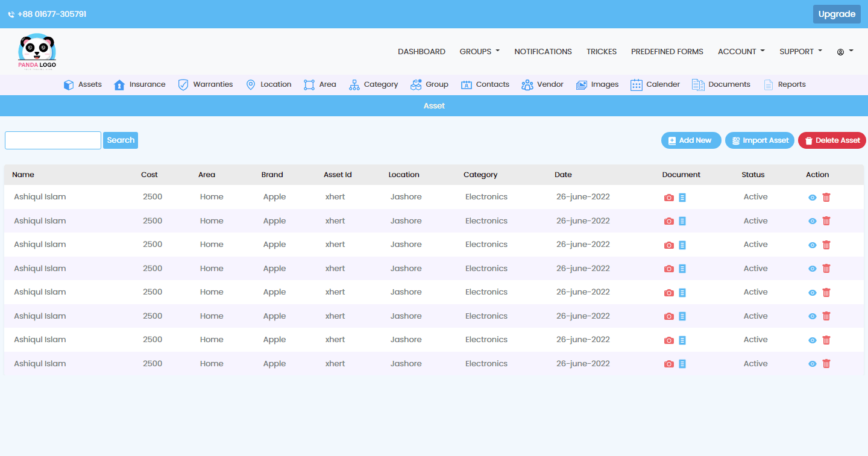Select the Location pin icon

click(x=251, y=85)
